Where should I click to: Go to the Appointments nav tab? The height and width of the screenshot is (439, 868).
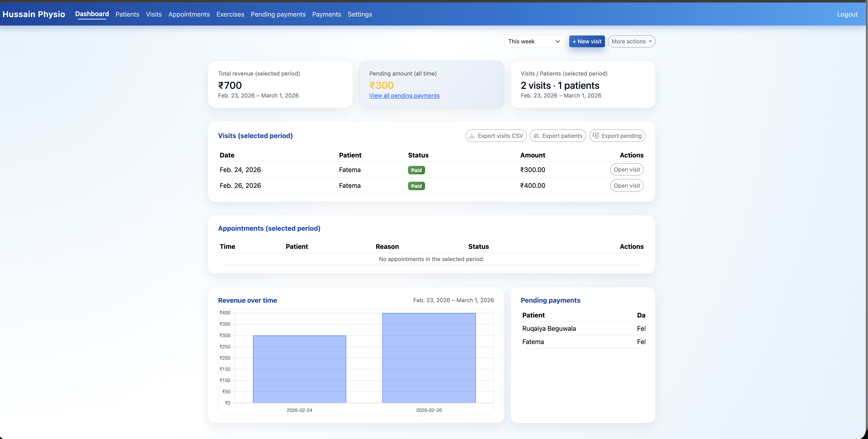(x=189, y=14)
